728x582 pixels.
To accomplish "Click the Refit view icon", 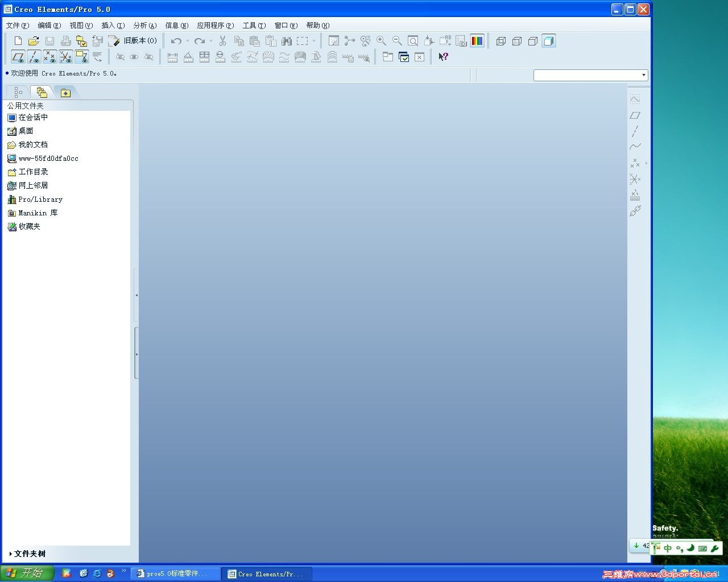I will point(413,41).
